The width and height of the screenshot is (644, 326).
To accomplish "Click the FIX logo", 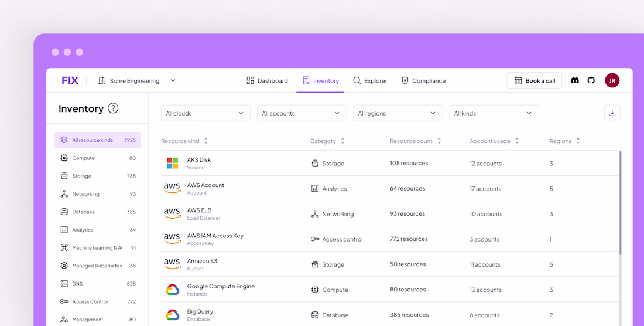I will click(x=70, y=80).
